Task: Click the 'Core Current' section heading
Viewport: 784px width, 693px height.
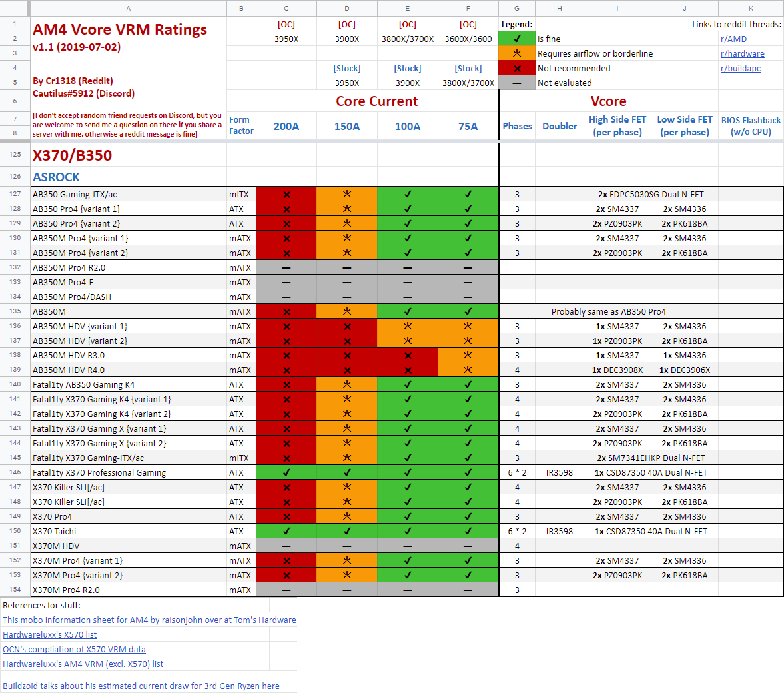Action: click(x=377, y=101)
